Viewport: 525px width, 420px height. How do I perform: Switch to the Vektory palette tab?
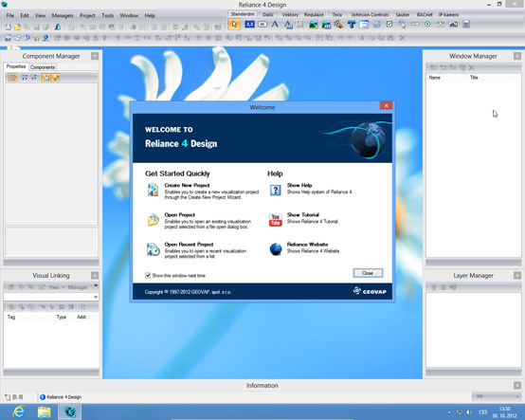pos(290,15)
